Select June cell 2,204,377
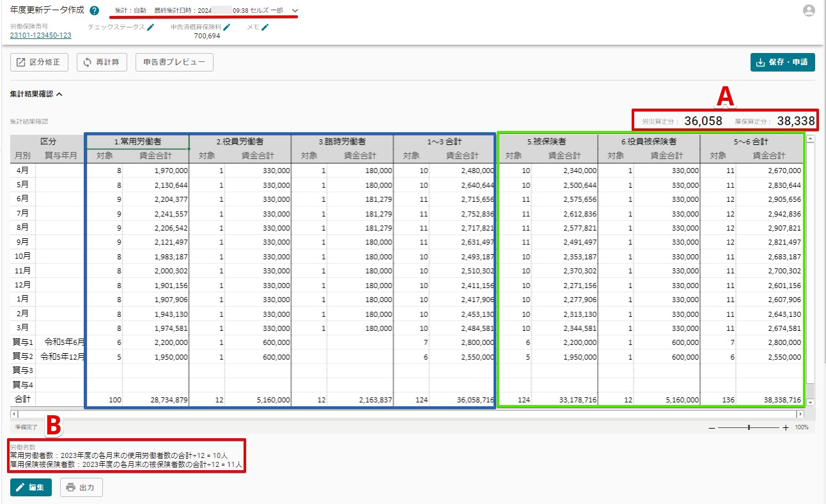 point(155,199)
